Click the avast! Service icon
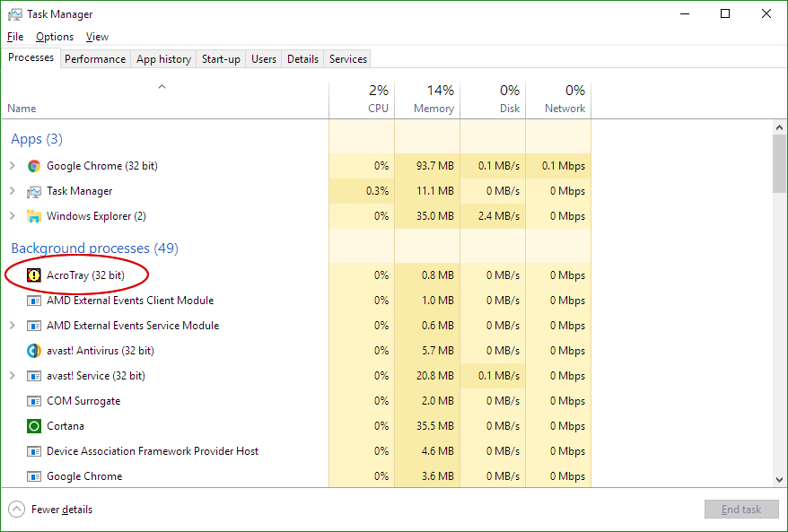This screenshot has height=532, width=788. coord(34,376)
